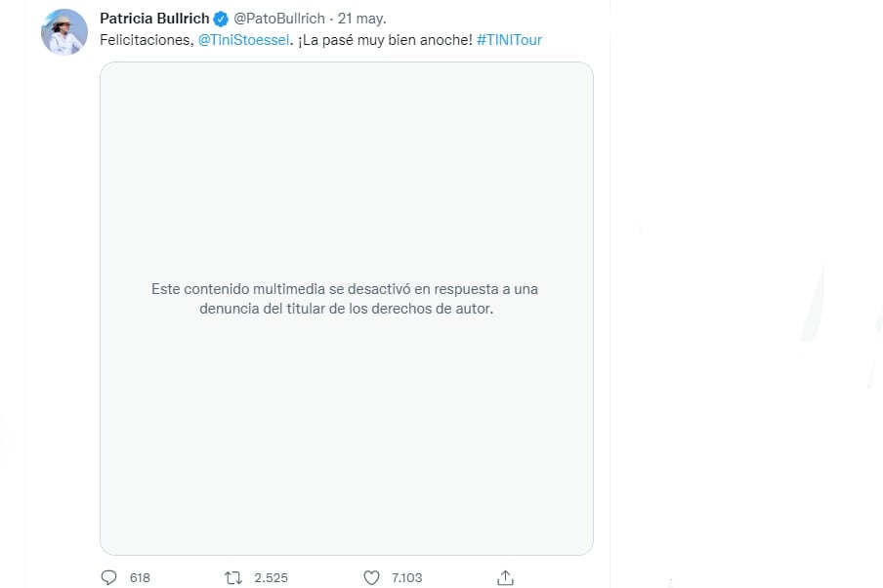Open the #TINITour hashtag

coord(509,41)
